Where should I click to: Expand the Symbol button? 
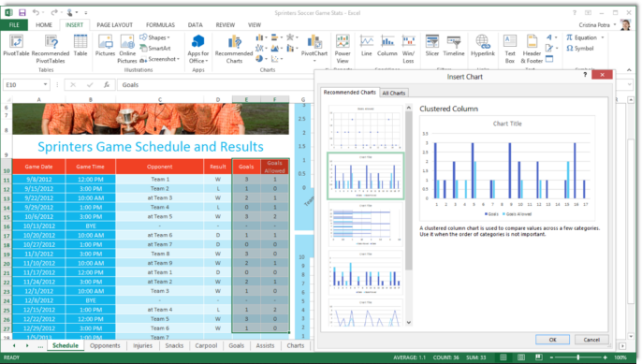point(580,49)
